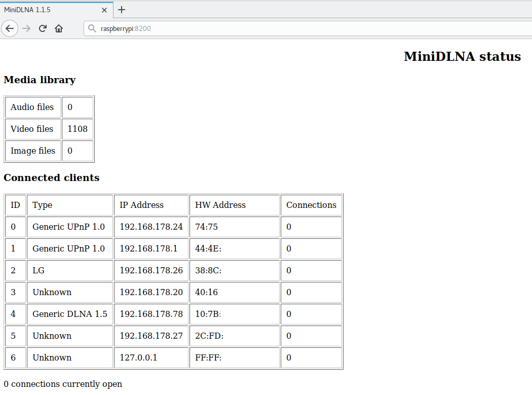The image size is (532, 395).
Task: Open the browser home page icon
Action: coord(59,28)
